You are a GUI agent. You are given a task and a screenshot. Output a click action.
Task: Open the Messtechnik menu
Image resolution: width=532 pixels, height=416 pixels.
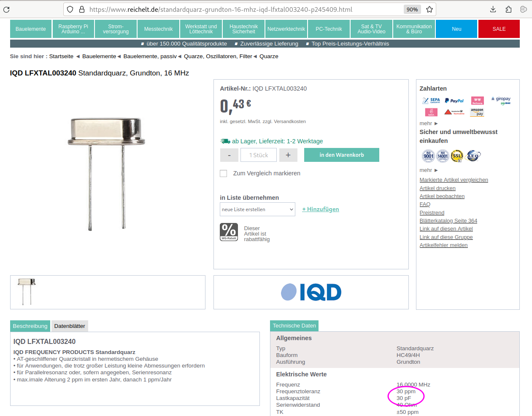[x=159, y=29]
